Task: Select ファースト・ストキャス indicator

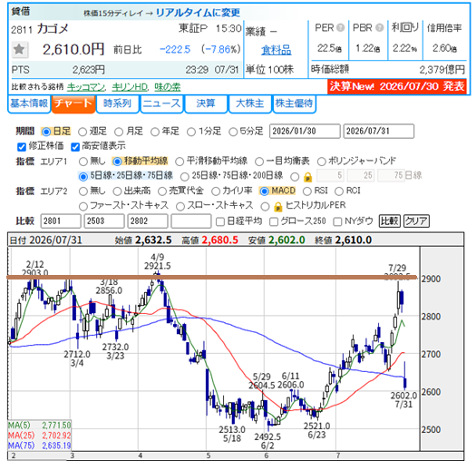Action: [x=83, y=206]
